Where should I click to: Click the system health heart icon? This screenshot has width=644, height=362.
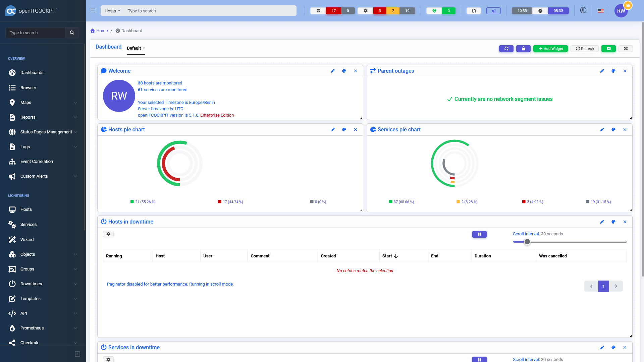(434, 11)
